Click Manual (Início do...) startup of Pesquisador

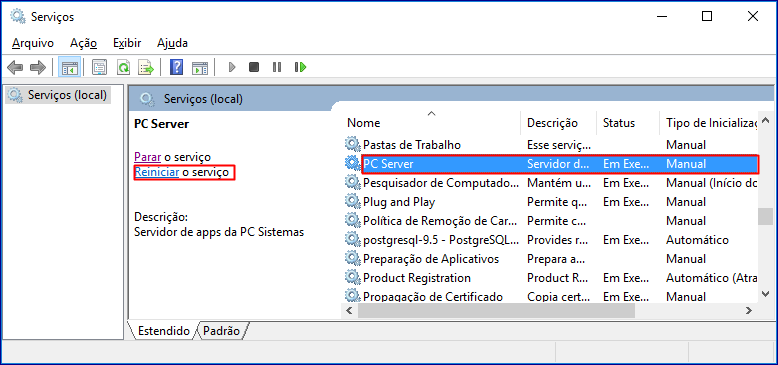[x=712, y=183]
